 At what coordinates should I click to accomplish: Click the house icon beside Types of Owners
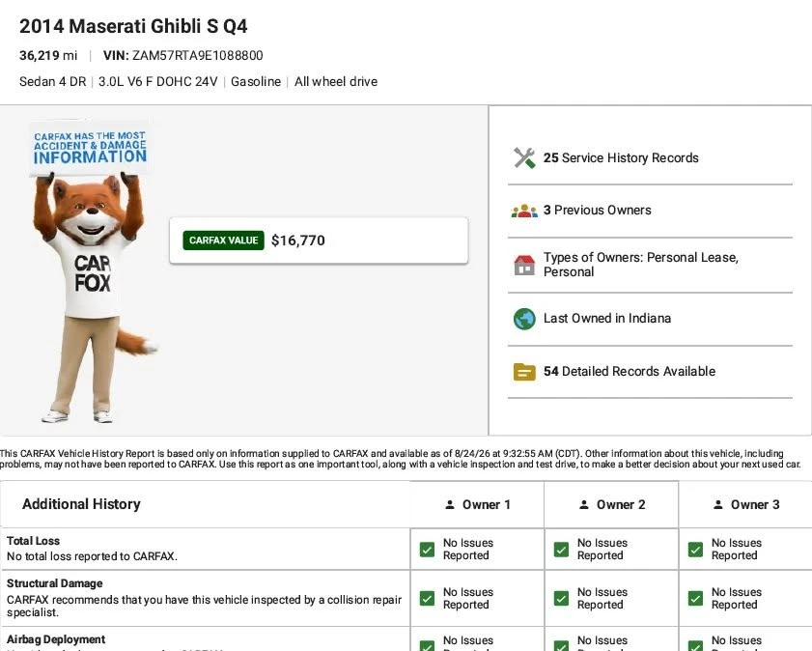click(524, 265)
